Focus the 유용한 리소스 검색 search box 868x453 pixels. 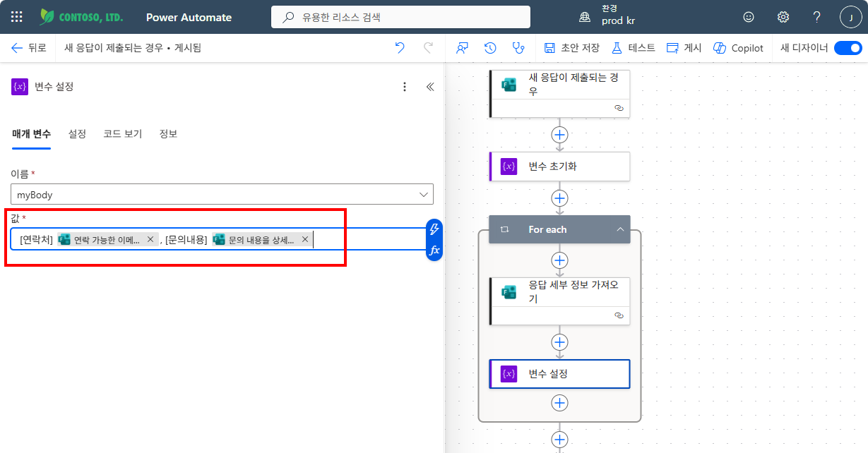[x=400, y=17]
